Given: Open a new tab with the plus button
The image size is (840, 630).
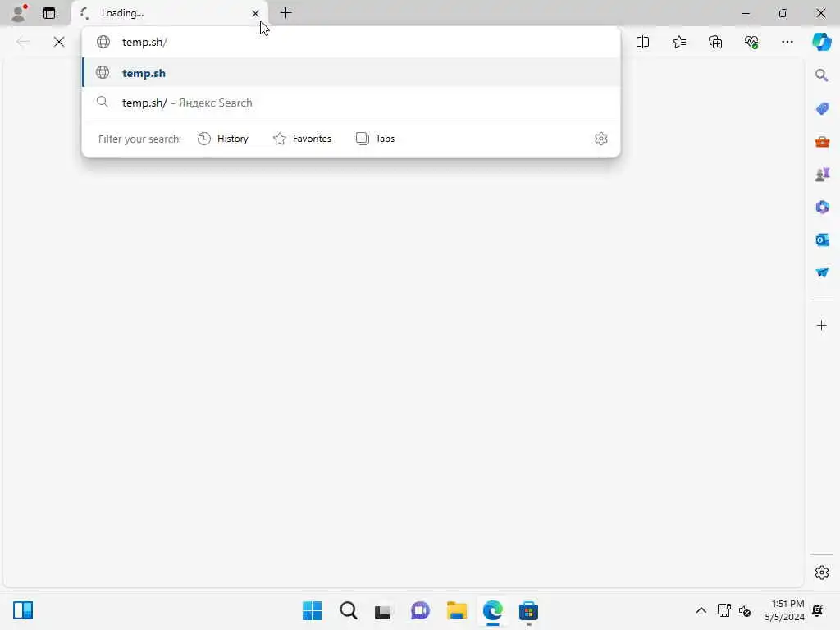Looking at the screenshot, I should point(286,13).
